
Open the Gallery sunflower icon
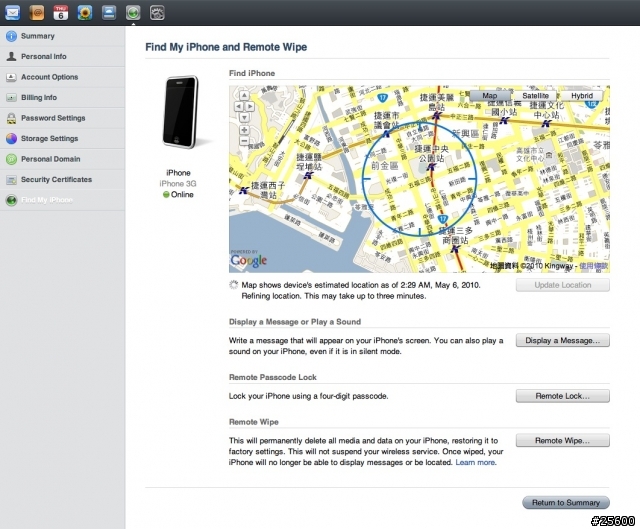[x=85, y=13]
